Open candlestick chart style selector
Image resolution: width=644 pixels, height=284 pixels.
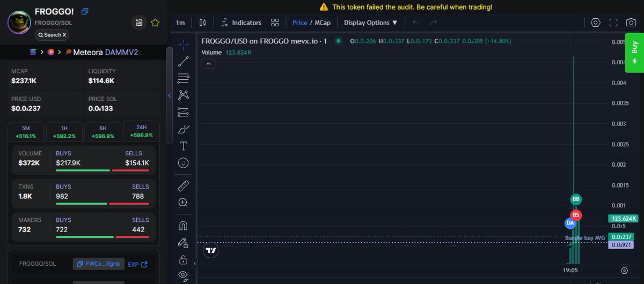pos(203,23)
